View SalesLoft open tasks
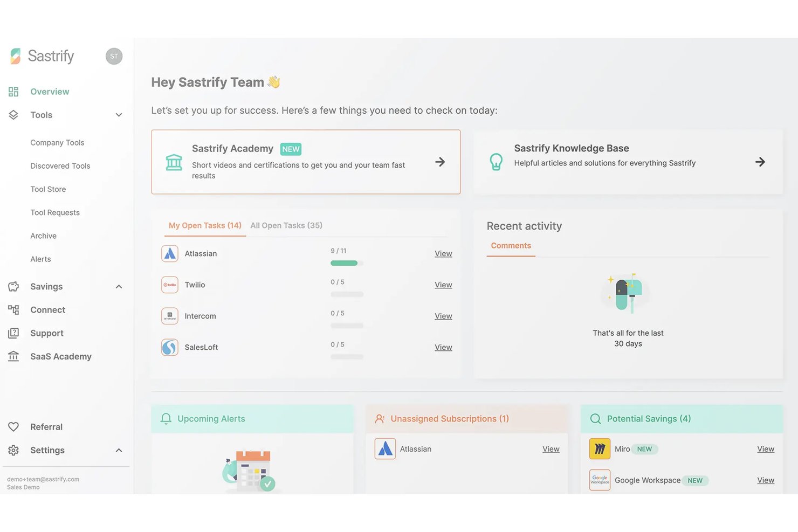 click(x=443, y=347)
